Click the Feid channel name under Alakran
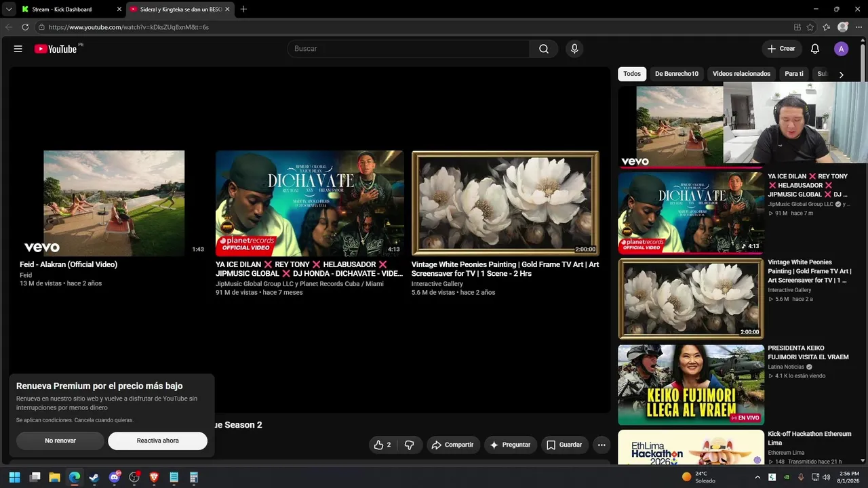This screenshot has height=488, width=868. (26, 275)
